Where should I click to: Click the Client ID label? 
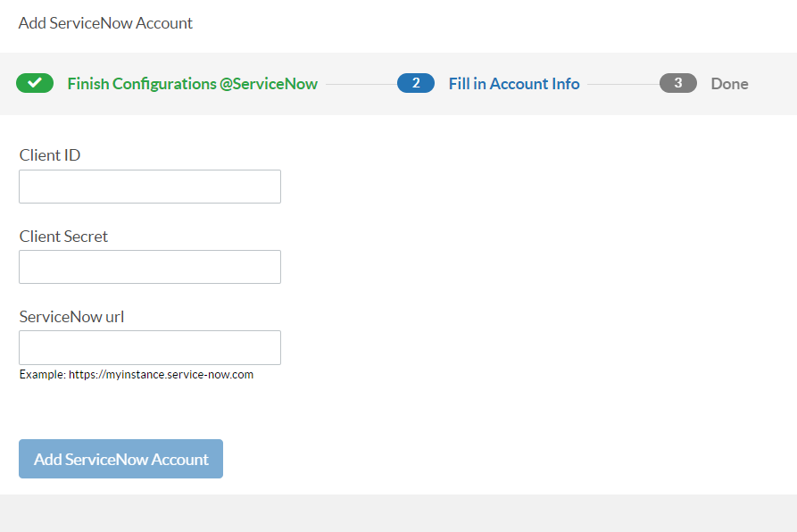[49, 154]
